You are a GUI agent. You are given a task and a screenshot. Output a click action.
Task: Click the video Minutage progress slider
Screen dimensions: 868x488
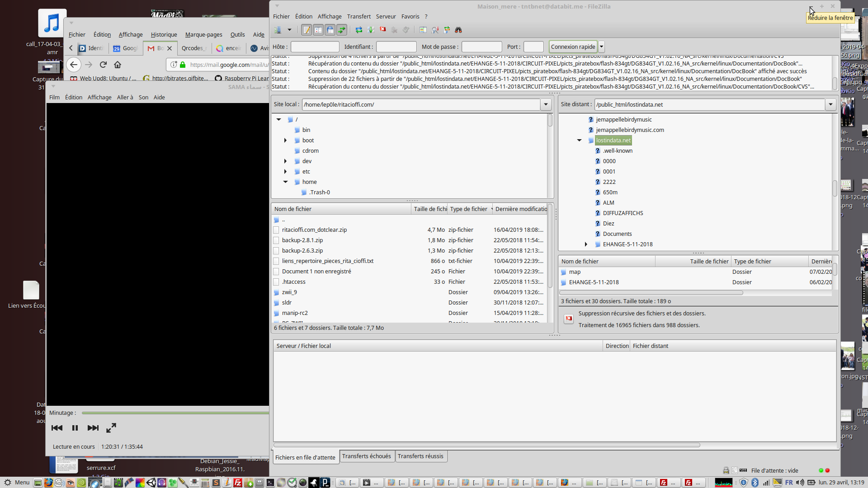pyautogui.click(x=175, y=413)
